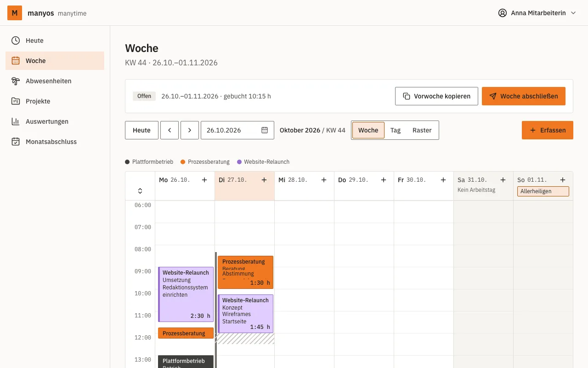Image resolution: width=588 pixels, height=368 pixels.
Task: Click the 26.10.2026 date field
Action: click(x=237, y=130)
